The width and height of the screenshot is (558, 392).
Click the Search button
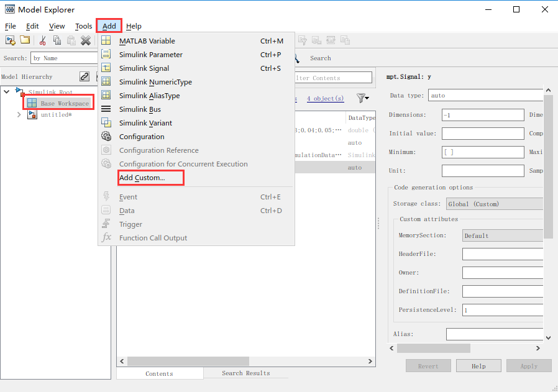click(x=320, y=58)
